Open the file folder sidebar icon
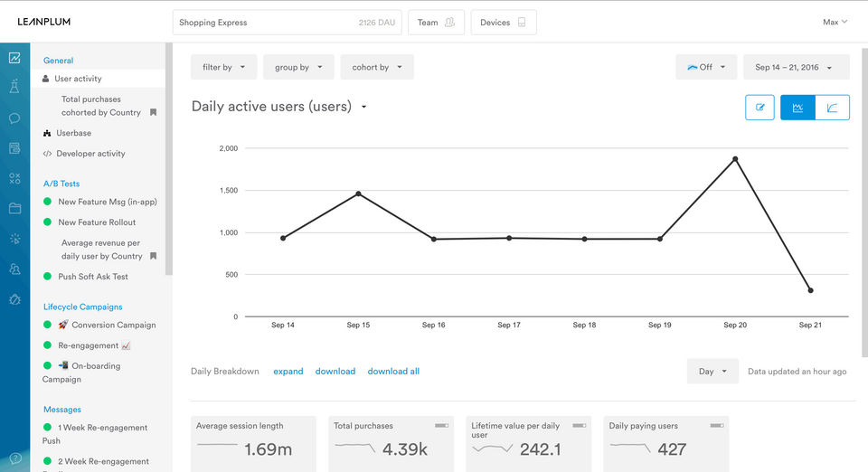Screen dimensions: 868x472 [x=14, y=208]
